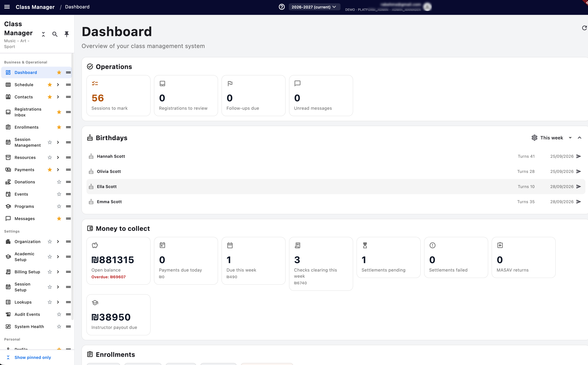Click the user avatar in header

coord(427,7)
